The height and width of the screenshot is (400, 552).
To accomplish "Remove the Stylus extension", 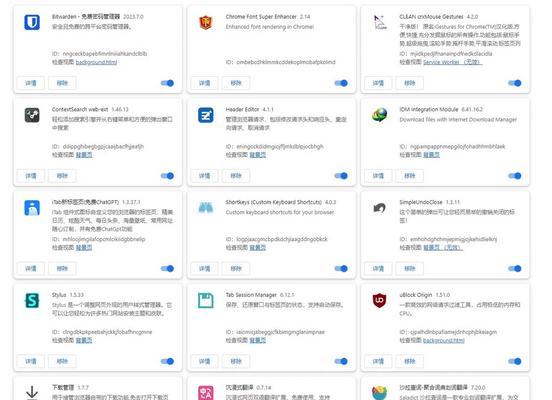I will pos(62,361).
